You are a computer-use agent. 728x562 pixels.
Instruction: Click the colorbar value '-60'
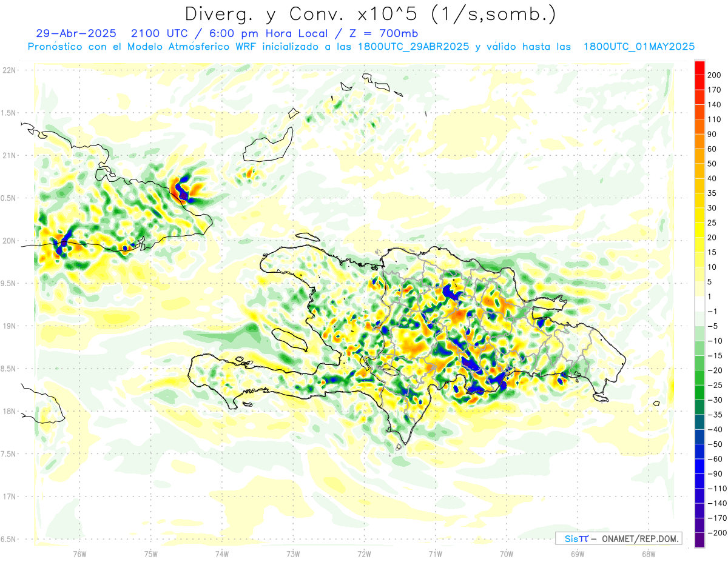pyautogui.click(x=716, y=460)
